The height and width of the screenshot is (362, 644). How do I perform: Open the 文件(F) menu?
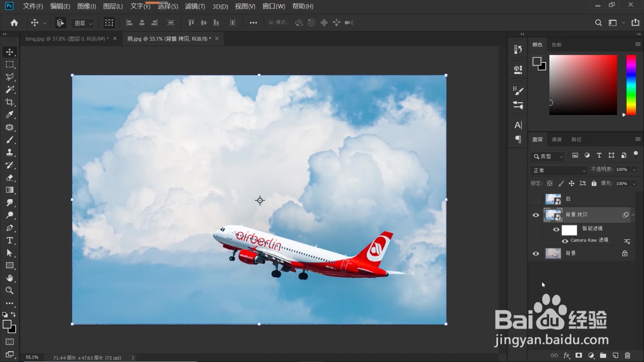(33, 6)
